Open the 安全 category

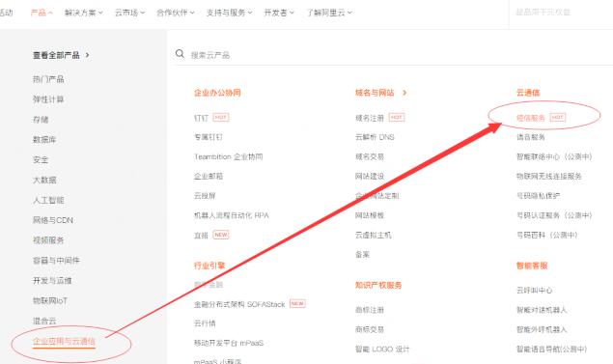point(41,159)
